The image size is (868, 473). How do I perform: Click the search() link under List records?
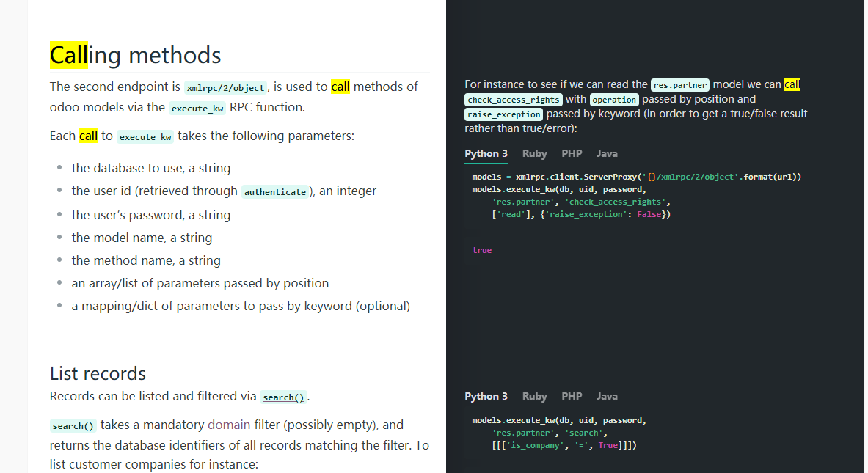pyautogui.click(x=282, y=397)
